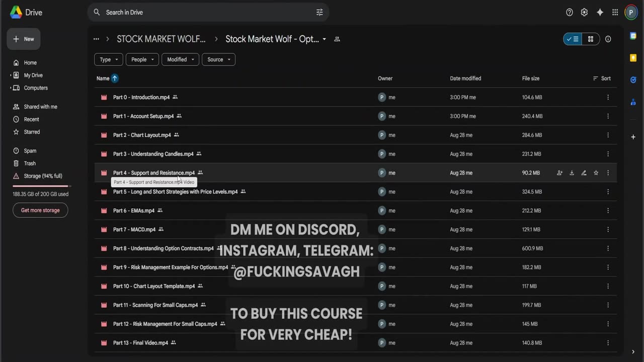Open the Spam section
The width and height of the screenshot is (644, 362).
pyautogui.click(x=30, y=151)
